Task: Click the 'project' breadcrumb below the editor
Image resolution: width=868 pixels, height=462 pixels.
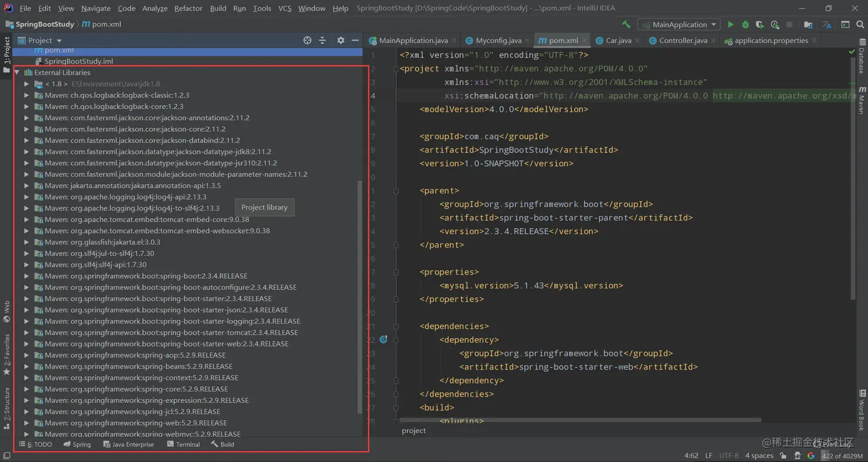Action: [413, 430]
